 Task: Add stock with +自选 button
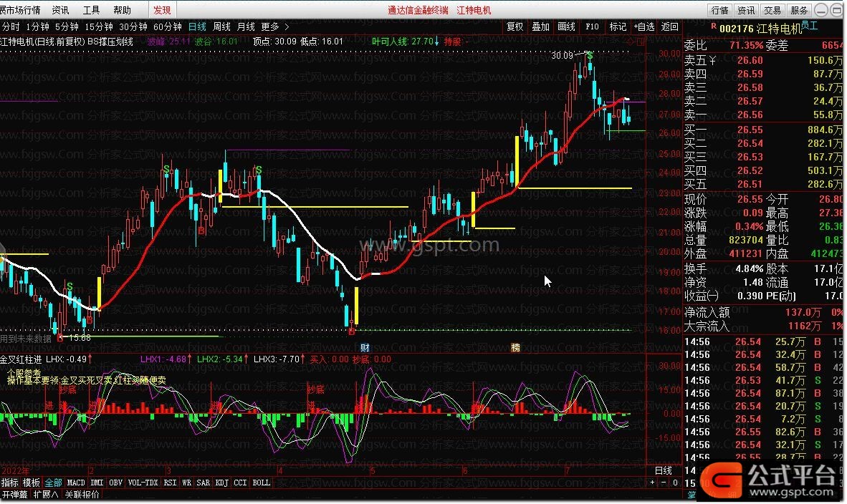coord(644,26)
